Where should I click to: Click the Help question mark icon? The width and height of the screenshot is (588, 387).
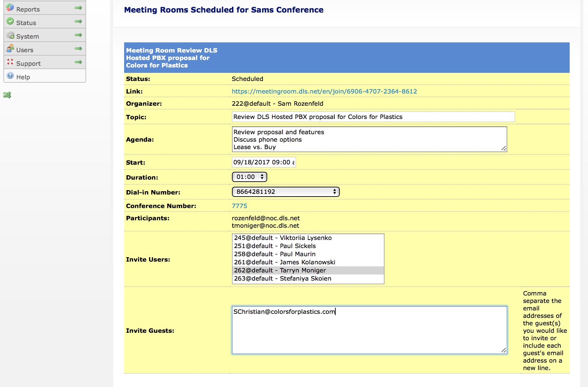10,76
